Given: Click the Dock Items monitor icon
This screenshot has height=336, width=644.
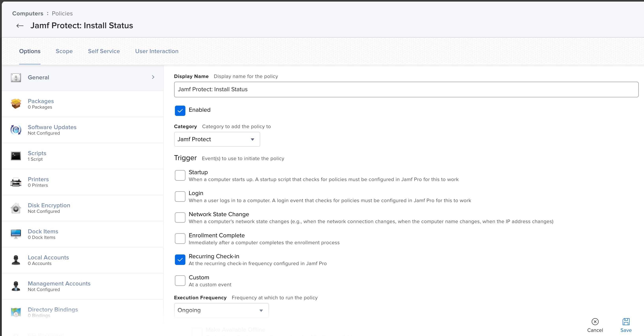Looking at the screenshot, I should (16, 234).
